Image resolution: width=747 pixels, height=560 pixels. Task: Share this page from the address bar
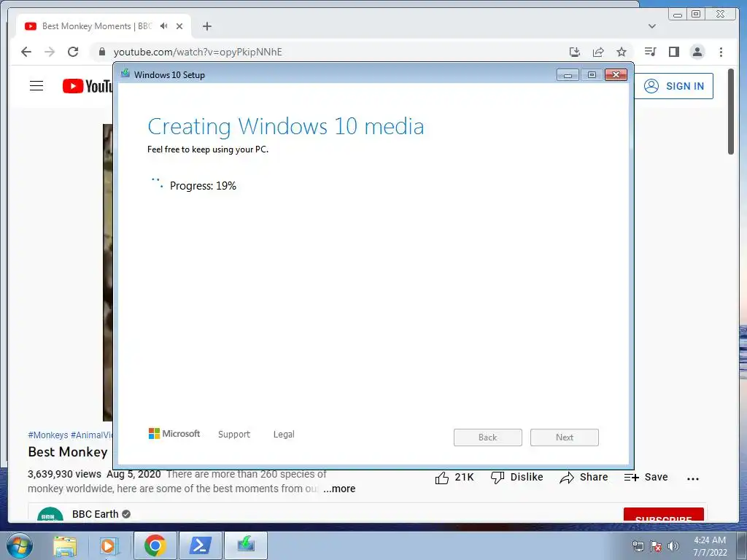click(598, 52)
